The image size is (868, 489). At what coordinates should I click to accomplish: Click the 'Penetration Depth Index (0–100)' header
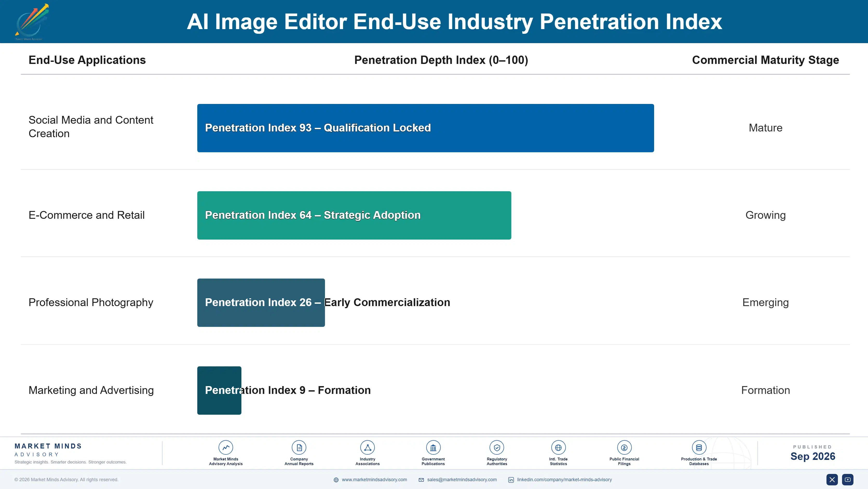coord(441,60)
